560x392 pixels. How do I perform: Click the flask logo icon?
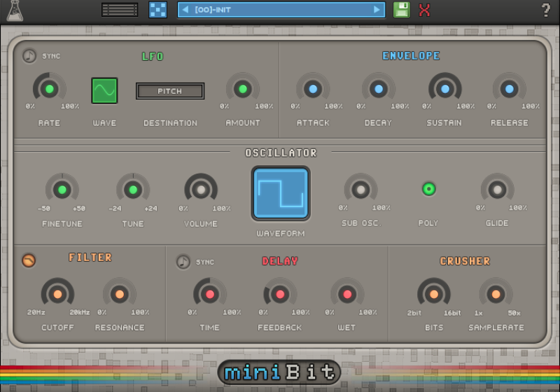(15, 10)
